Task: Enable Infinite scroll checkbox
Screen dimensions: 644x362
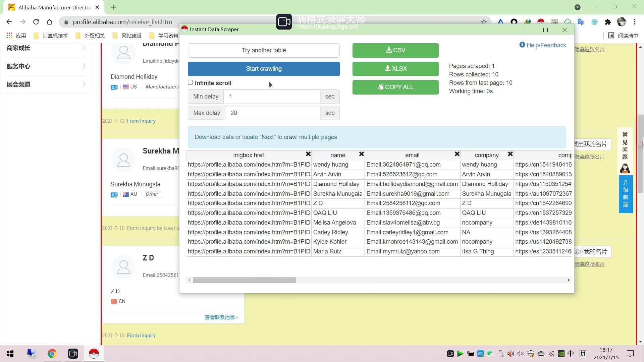Action: tap(191, 82)
